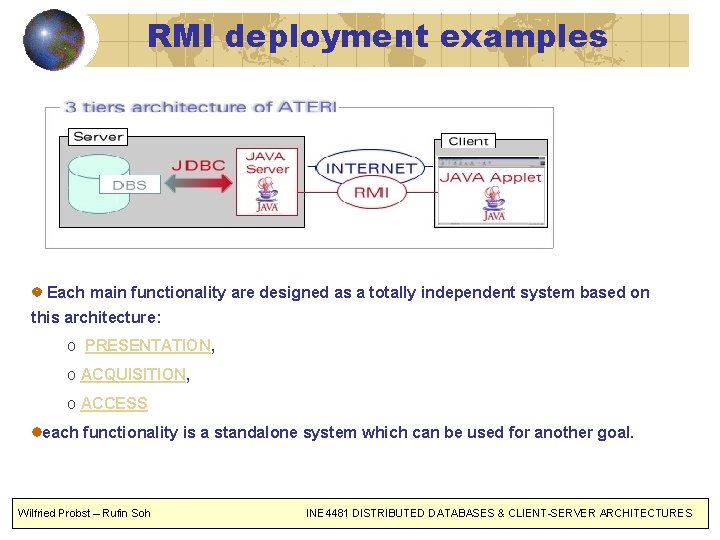Click the Java logo in JAVA Applet window
This screenshot has height=540, width=720.
pos(494,204)
